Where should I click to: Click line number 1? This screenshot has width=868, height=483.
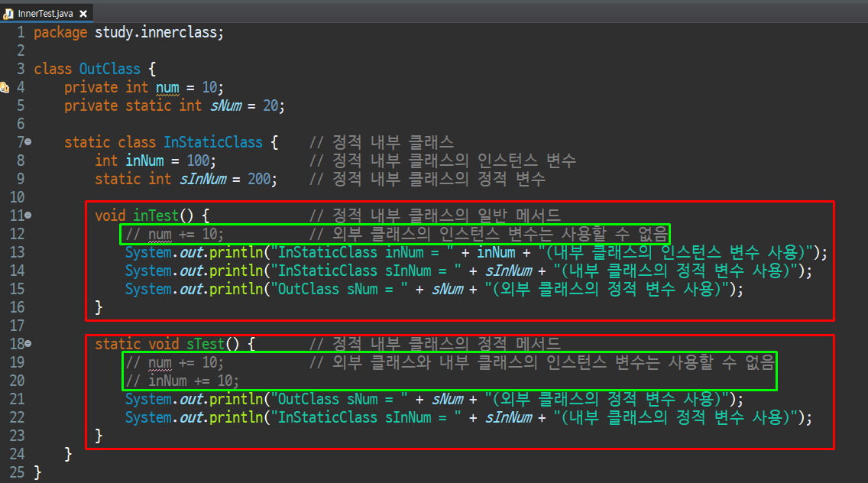pyautogui.click(x=21, y=33)
